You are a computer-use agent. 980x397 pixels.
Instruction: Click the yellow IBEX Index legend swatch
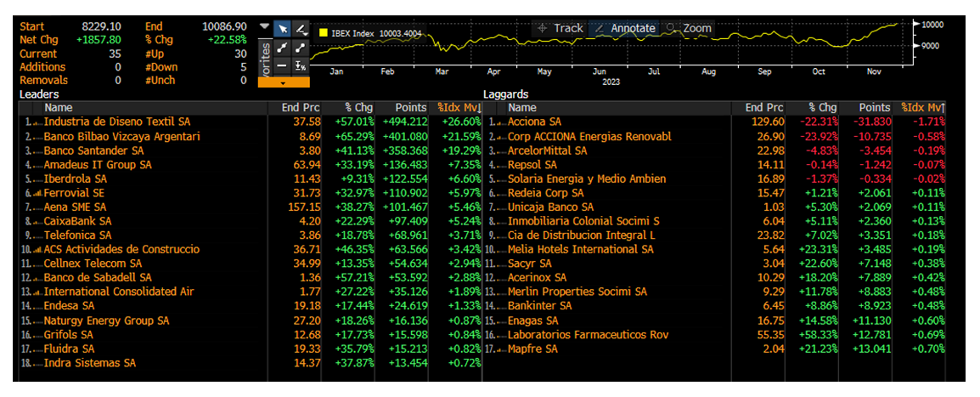click(323, 33)
